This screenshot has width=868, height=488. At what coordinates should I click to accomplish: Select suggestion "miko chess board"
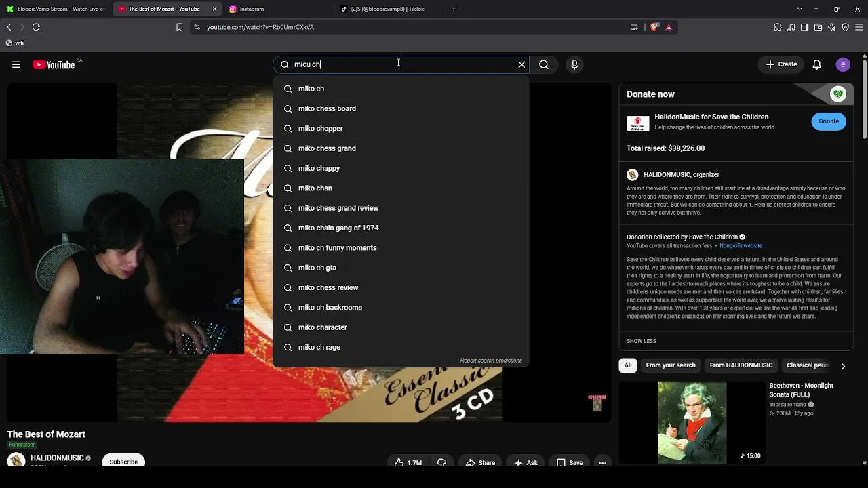[x=401, y=108]
